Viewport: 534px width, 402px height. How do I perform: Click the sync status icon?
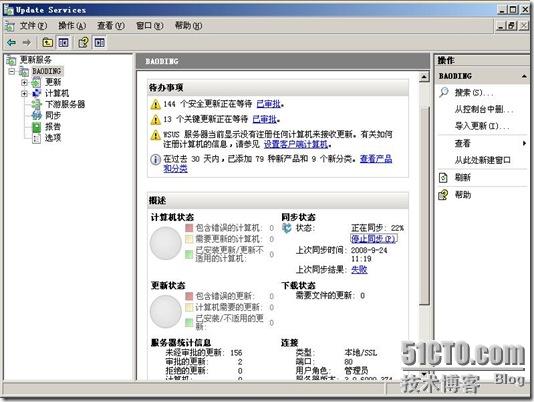point(287,228)
